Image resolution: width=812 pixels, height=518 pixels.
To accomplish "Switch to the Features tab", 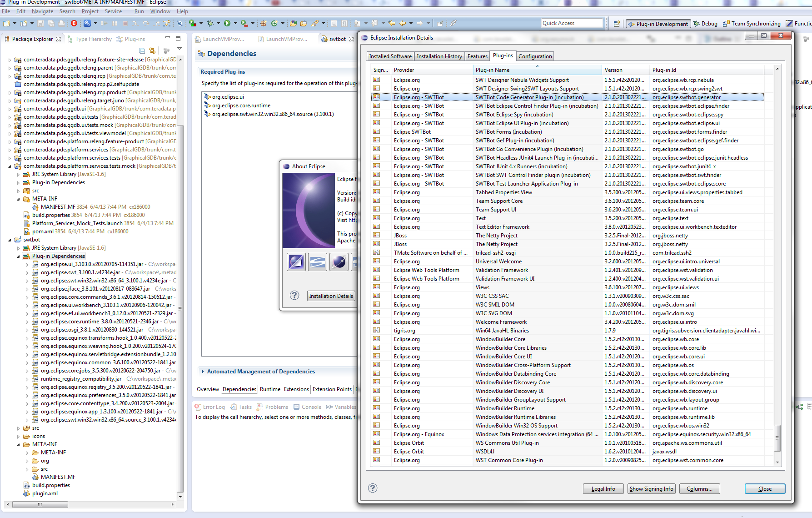I will coord(477,56).
